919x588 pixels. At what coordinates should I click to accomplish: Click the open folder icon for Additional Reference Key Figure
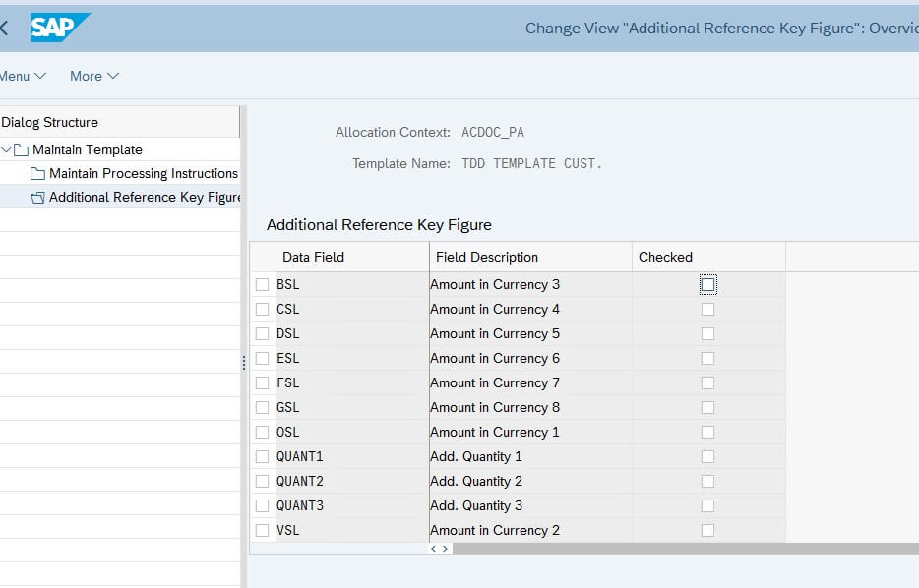click(37, 198)
